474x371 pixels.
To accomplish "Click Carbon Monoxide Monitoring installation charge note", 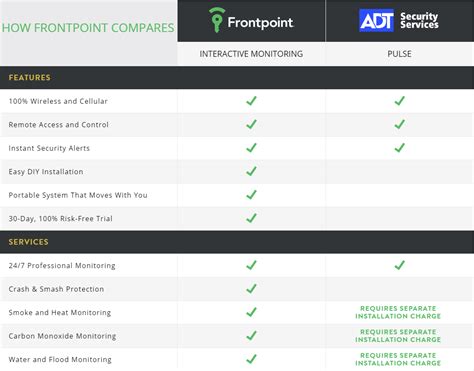I will [x=398, y=336].
